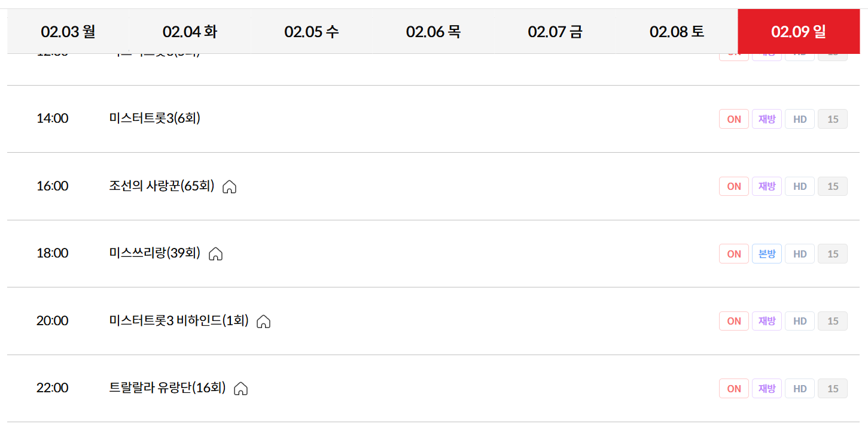Toggle the ON button for 트랄랄라 유랑단
This screenshot has height=427, width=868.
point(733,388)
